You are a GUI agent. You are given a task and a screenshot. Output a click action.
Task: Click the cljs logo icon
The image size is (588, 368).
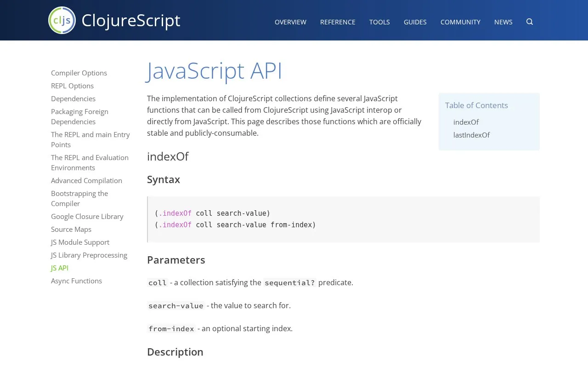[62, 20]
